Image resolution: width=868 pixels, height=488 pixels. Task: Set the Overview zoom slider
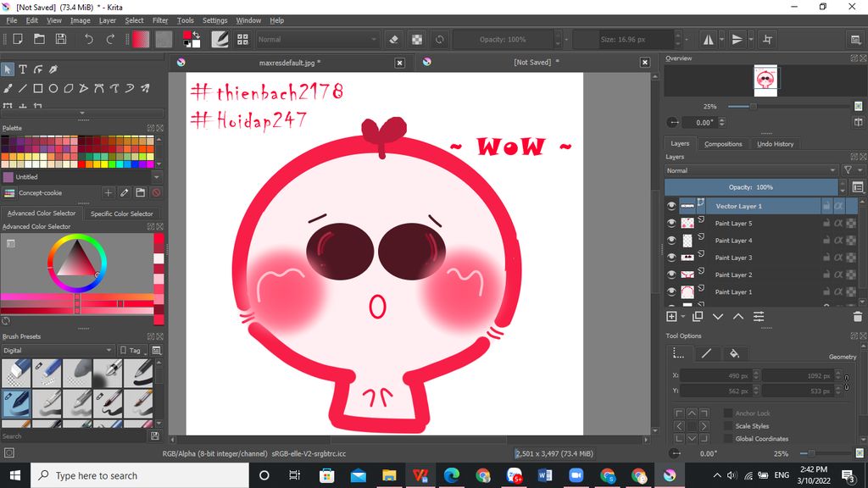(x=791, y=106)
